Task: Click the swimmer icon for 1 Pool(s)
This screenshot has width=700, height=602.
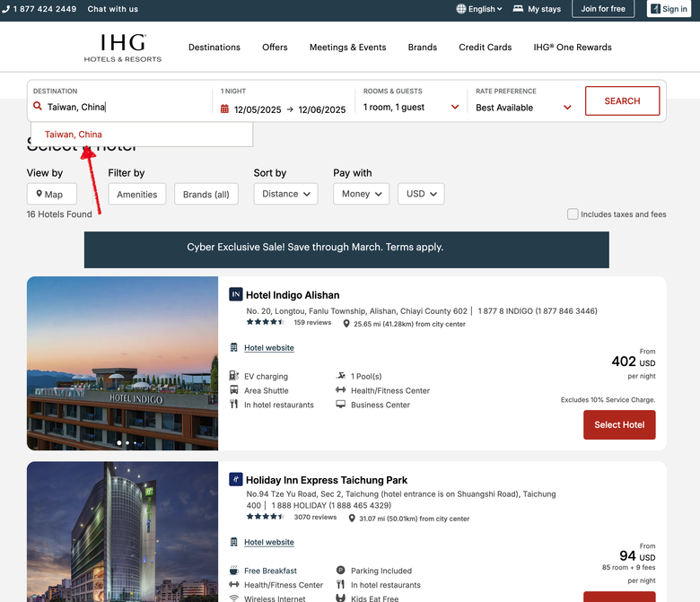Action: click(x=341, y=376)
